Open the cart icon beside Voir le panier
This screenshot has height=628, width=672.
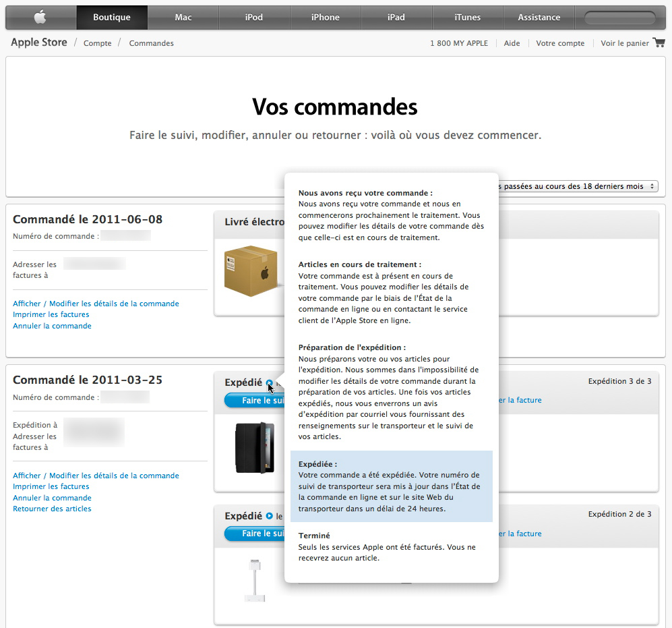(659, 42)
